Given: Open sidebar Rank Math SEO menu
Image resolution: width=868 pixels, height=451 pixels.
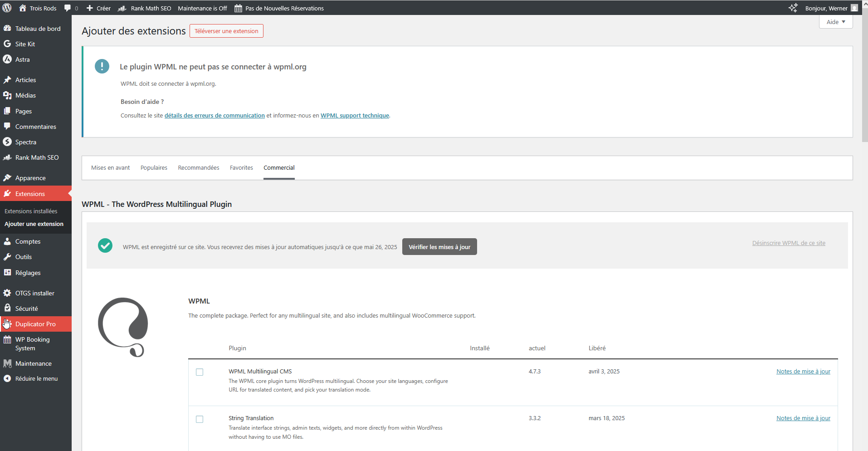Looking at the screenshot, I should click(36, 157).
